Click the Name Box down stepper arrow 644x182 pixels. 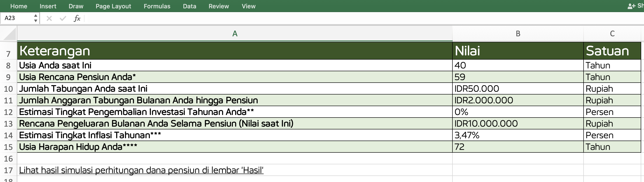click(35, 21)
